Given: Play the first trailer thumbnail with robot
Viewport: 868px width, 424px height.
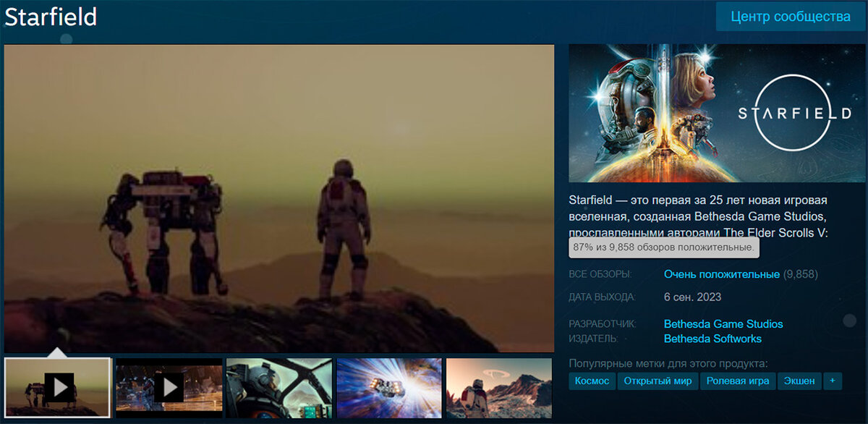Looking at the screenshot, I should [x=58, y=388].
